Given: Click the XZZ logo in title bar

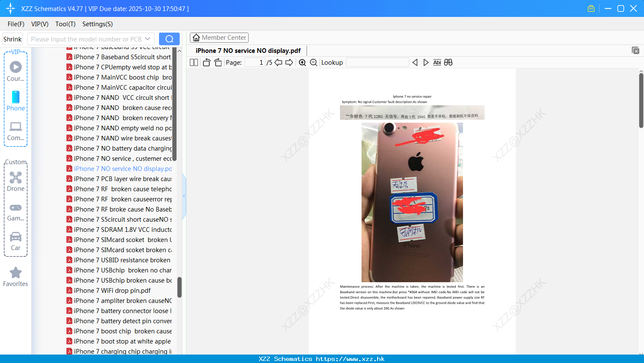Looking at the screenshot, I should [11, 8].
